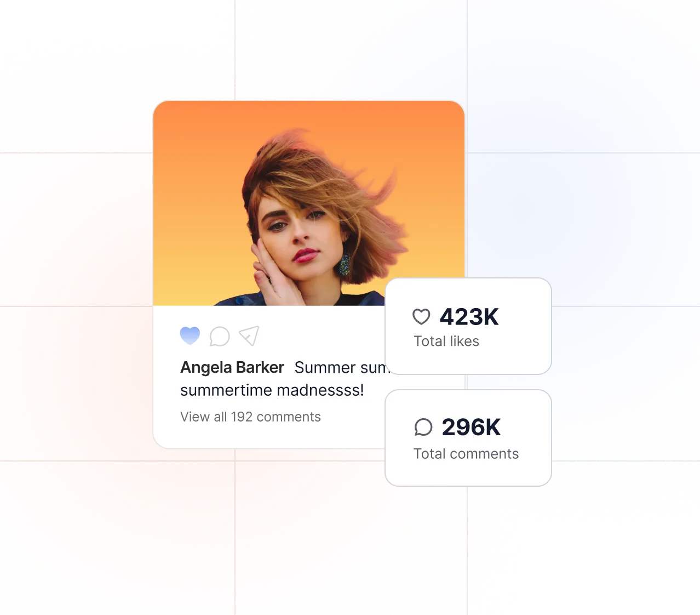The height and width of the screenshot is (615, 700).
Task: Click the comment bubble icon beside 296K
Action: coord(423,427)
